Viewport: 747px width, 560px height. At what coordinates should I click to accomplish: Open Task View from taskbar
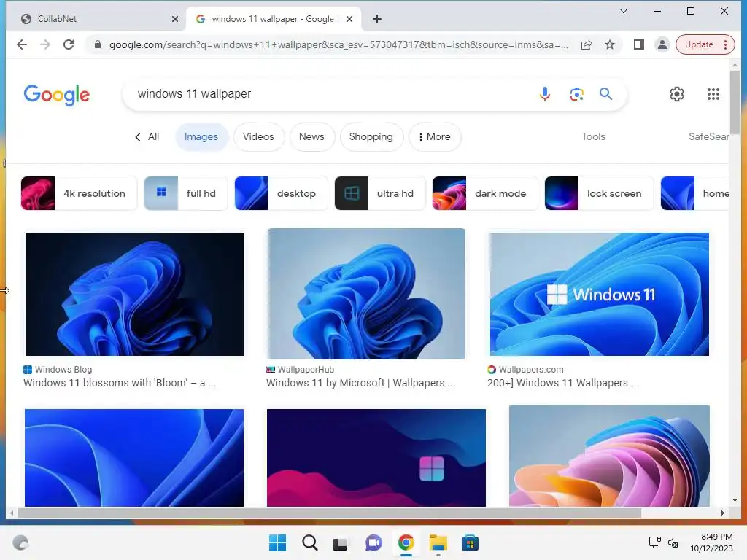coord(340,542)
